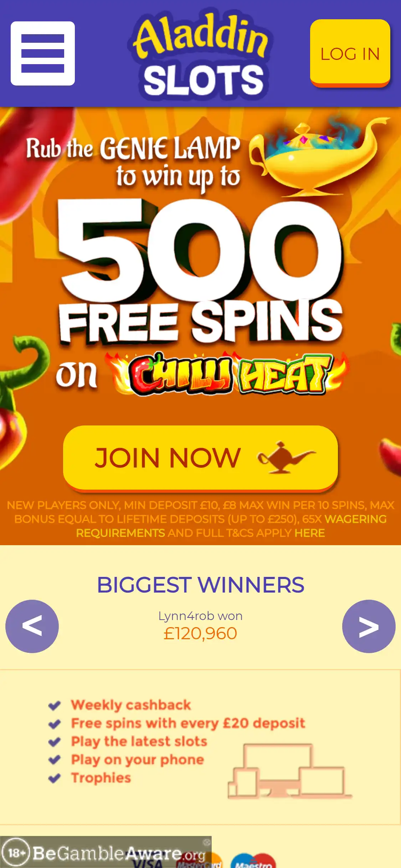Click the LOG IN button
The height and width of the screenshot is (868, 401).
[350, 53]
